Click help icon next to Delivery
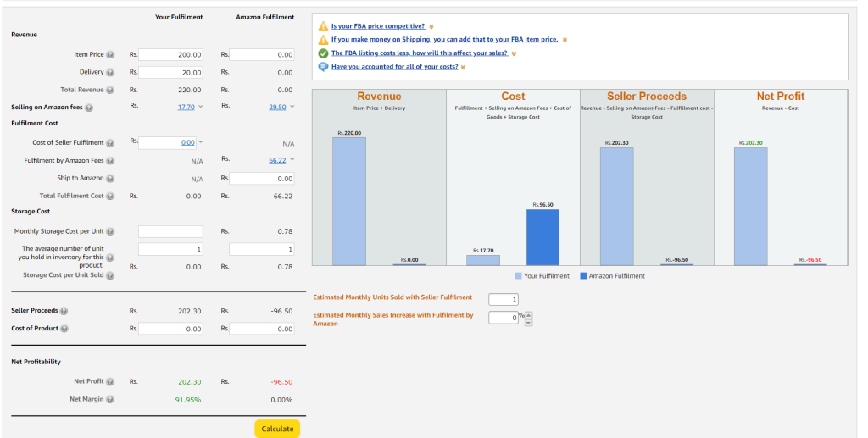This screenshot has width=868, height=438. [x=110, y=73]
